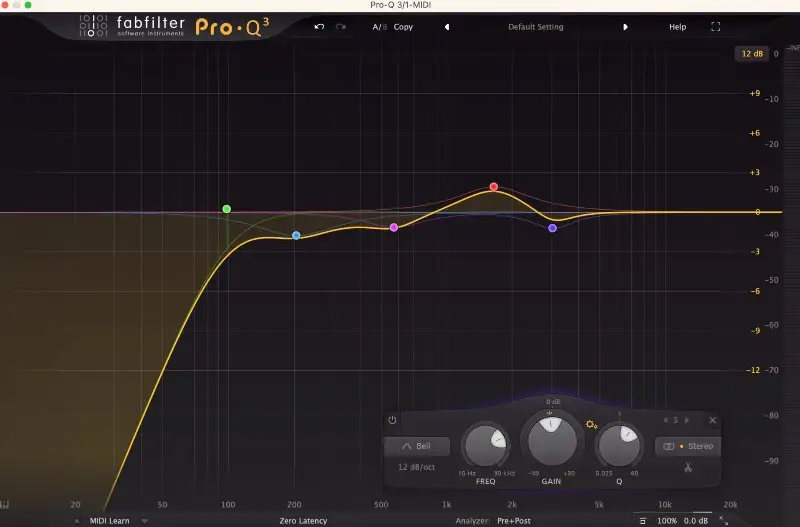Screen dimensions: 800x527
Task: Click the undo arrow icon
Action: (319, 27)
